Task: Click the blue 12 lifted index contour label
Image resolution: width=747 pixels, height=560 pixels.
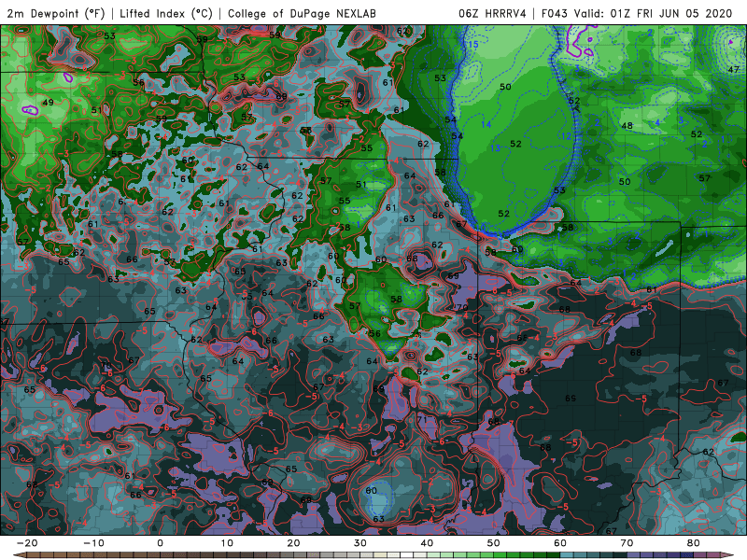Action: coord(566,136)
